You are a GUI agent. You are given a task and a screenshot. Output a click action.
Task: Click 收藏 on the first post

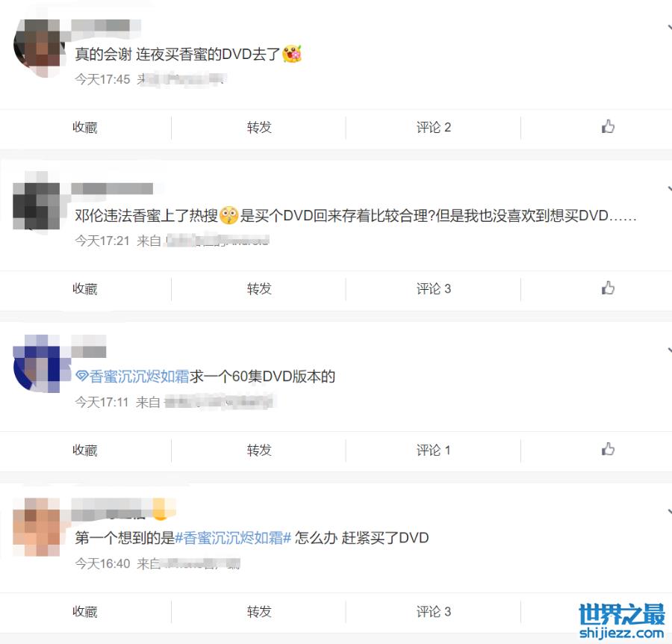point(85,127)
